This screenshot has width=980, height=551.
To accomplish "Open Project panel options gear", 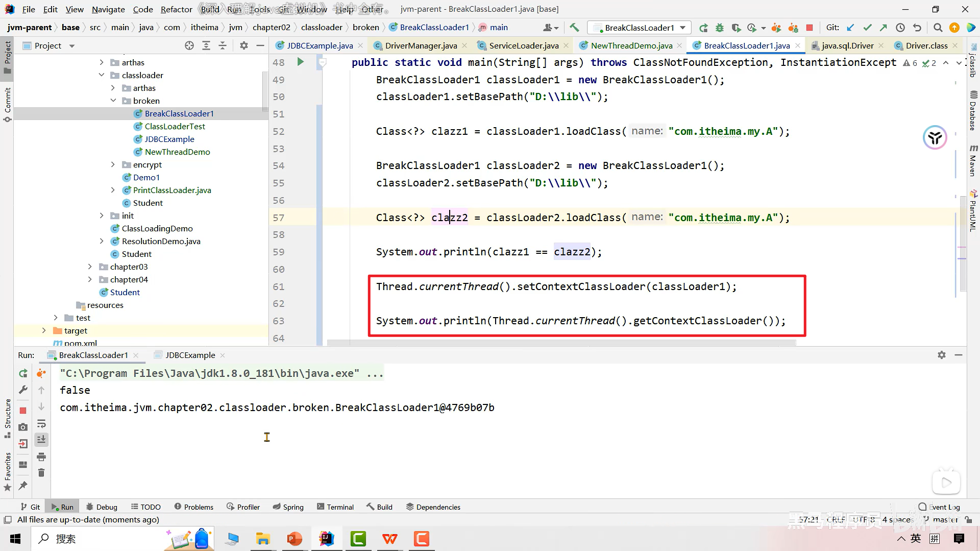I will click(244, 45).
